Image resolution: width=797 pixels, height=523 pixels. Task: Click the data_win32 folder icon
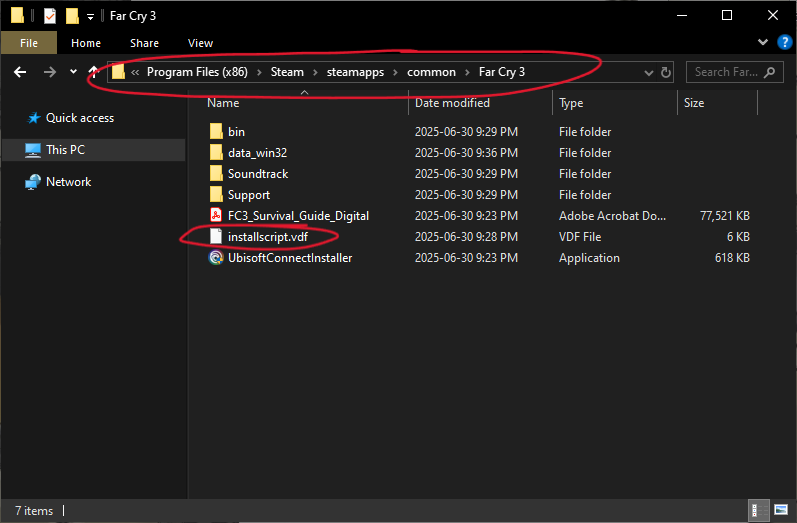(x=216, y=152)
